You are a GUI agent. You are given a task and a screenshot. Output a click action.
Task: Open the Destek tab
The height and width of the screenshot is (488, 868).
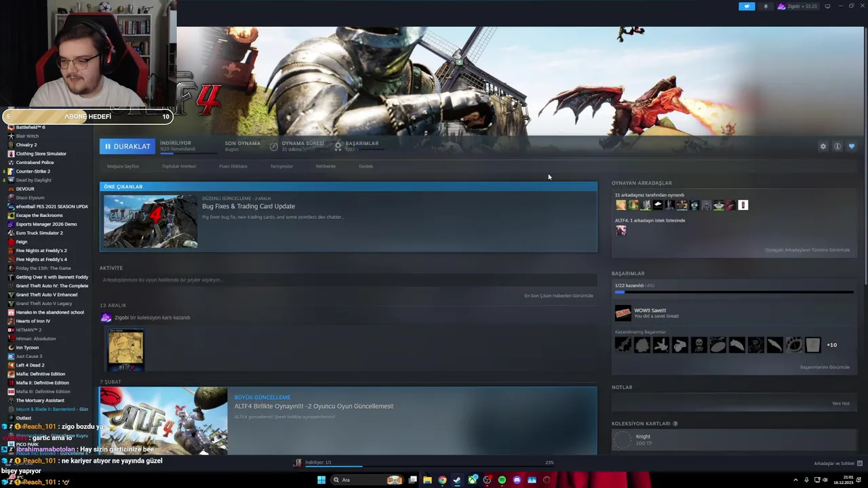coord(366,166)
